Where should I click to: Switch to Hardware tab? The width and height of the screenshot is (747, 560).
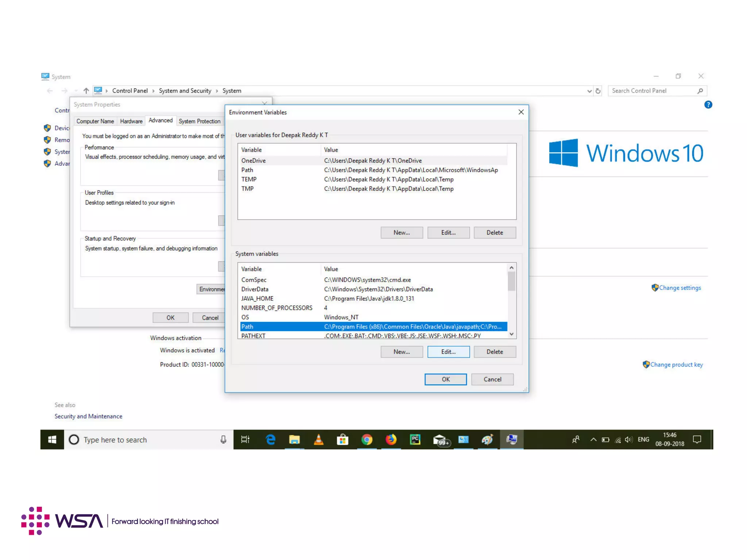(131, 121)
